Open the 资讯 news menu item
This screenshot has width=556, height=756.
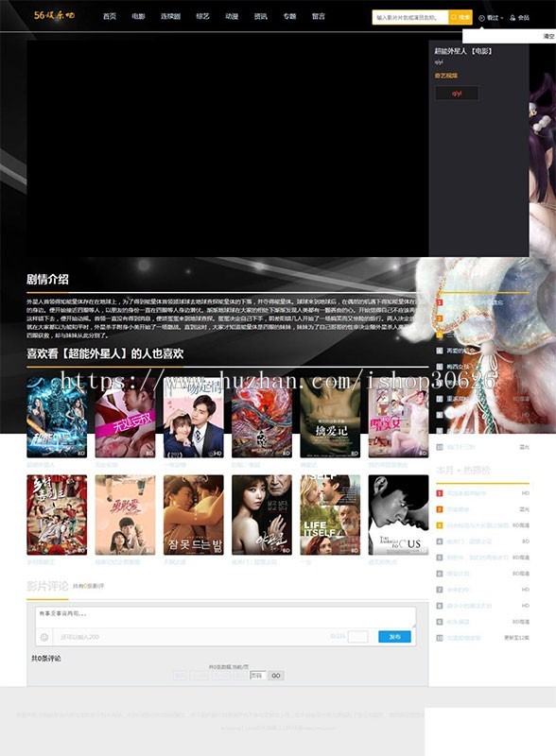tap(261, 16)
